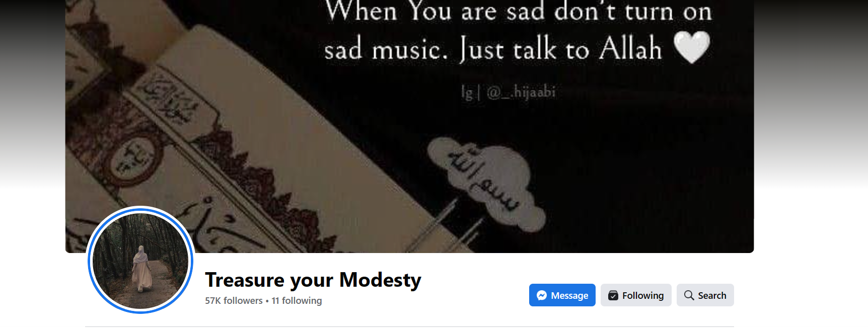
Task: Click the magnifying glass Search icon
Action: point(689,295)
